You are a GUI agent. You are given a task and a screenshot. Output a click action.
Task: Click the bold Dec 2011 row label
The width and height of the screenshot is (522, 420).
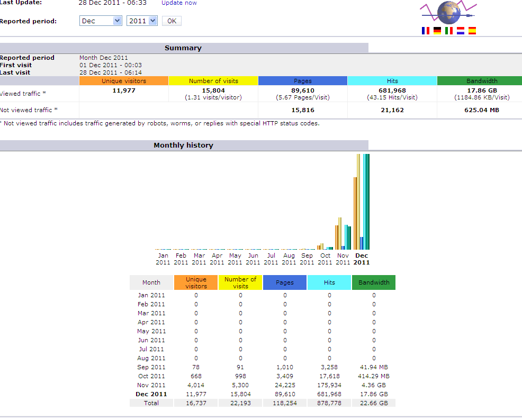(x=151, y=394)
